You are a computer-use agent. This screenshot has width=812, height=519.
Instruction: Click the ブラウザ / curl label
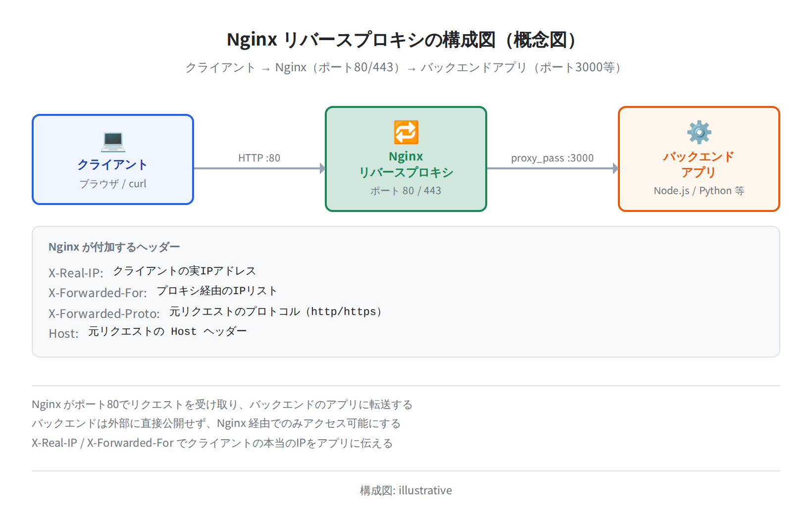[113, 184]
